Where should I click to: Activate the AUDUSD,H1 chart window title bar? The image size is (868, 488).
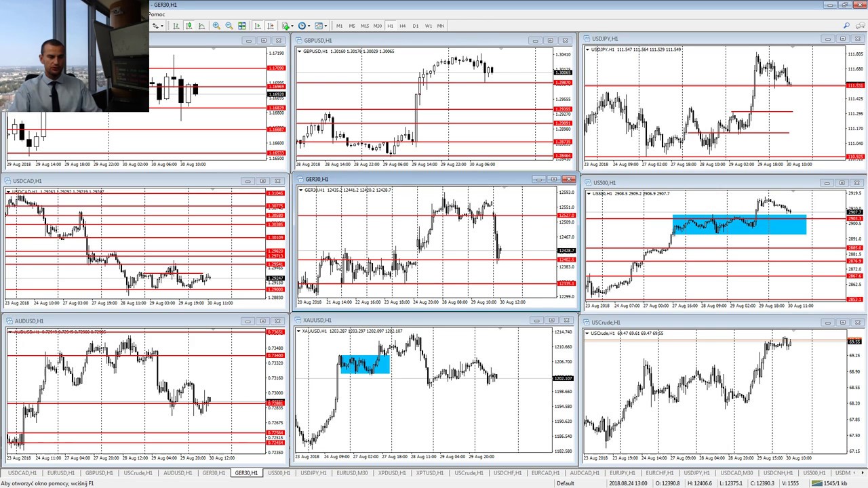pos(145,321)
